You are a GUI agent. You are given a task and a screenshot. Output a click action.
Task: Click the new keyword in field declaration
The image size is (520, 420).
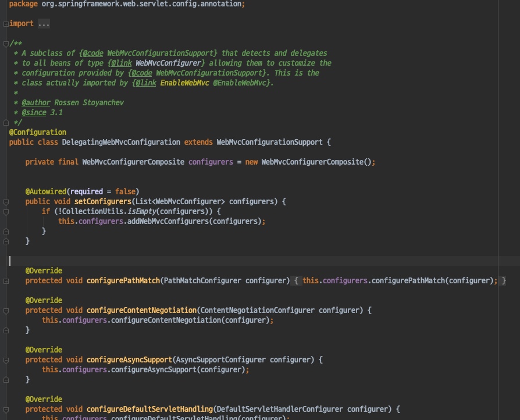251,162
